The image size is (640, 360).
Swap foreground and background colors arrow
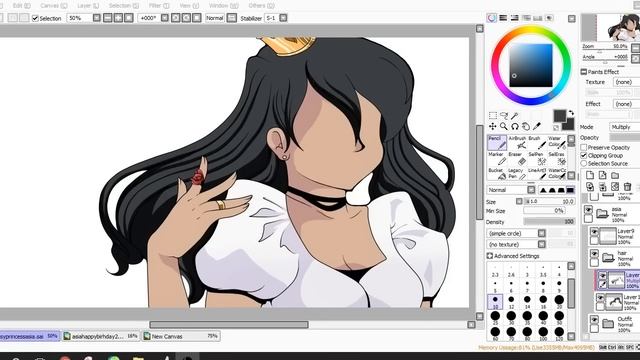click(571, 113)
